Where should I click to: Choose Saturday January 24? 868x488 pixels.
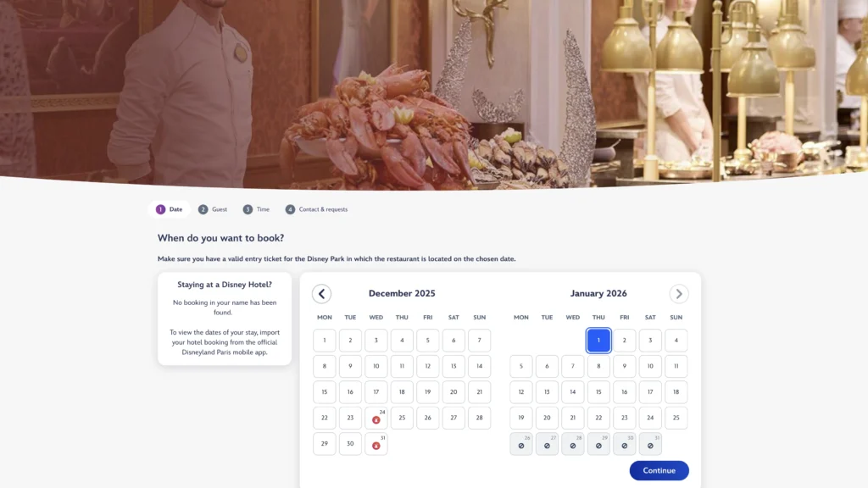click(x=650, y=418)
